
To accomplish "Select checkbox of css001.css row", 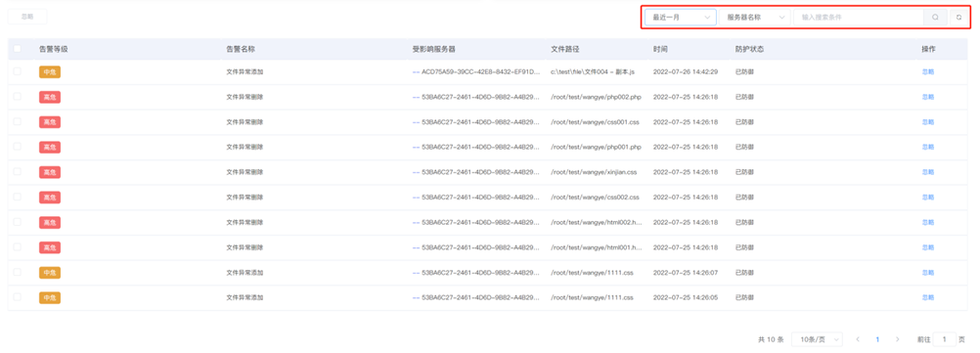I will pyautogui.click(x=17, y=122).
